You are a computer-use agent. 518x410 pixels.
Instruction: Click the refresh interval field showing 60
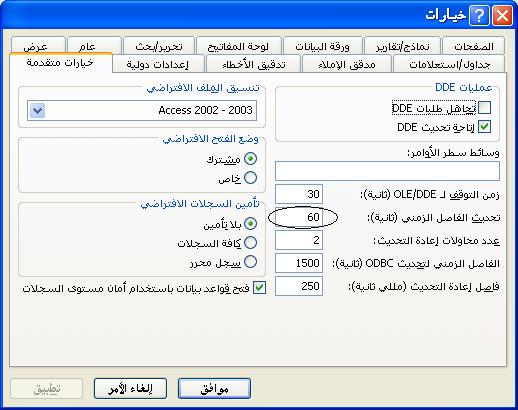click(299, 217)
